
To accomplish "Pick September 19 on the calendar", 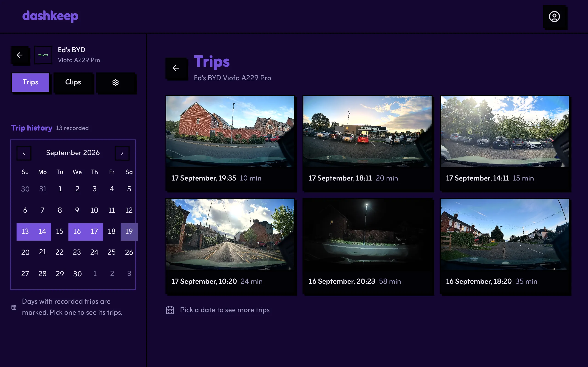I will tap(129, 232).
